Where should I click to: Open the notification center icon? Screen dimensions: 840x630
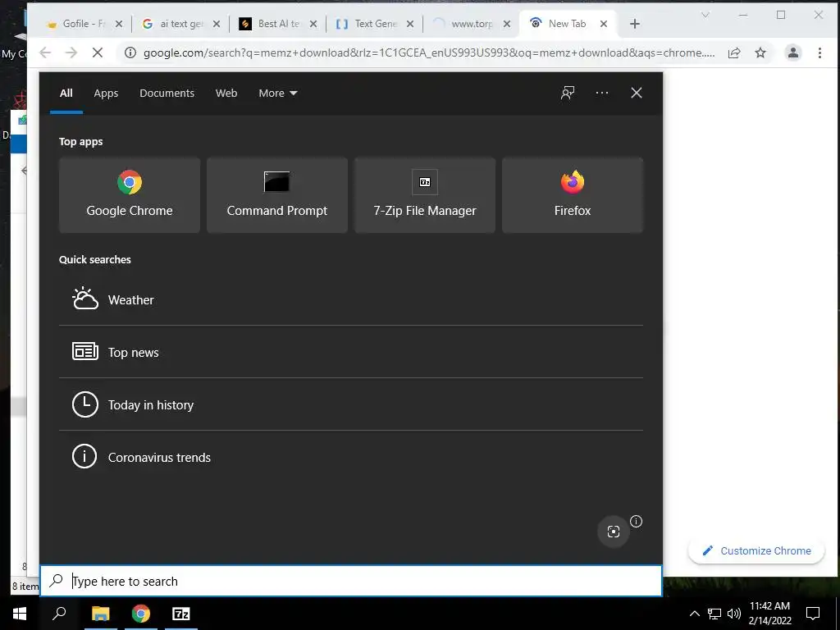(x=813, y=614)
